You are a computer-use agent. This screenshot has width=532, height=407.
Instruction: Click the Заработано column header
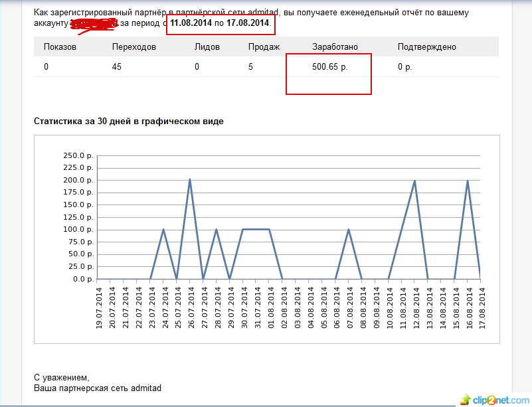[x=335, y=46]
